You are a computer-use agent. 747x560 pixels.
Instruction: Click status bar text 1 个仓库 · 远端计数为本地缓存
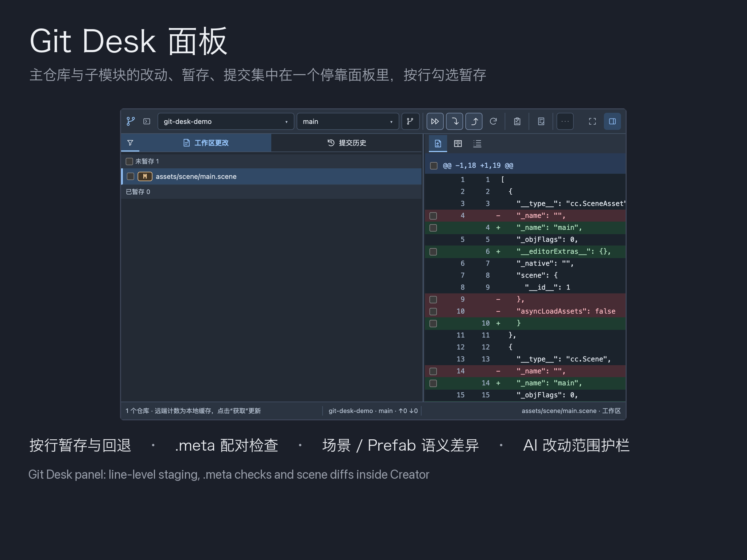point(193,411)
